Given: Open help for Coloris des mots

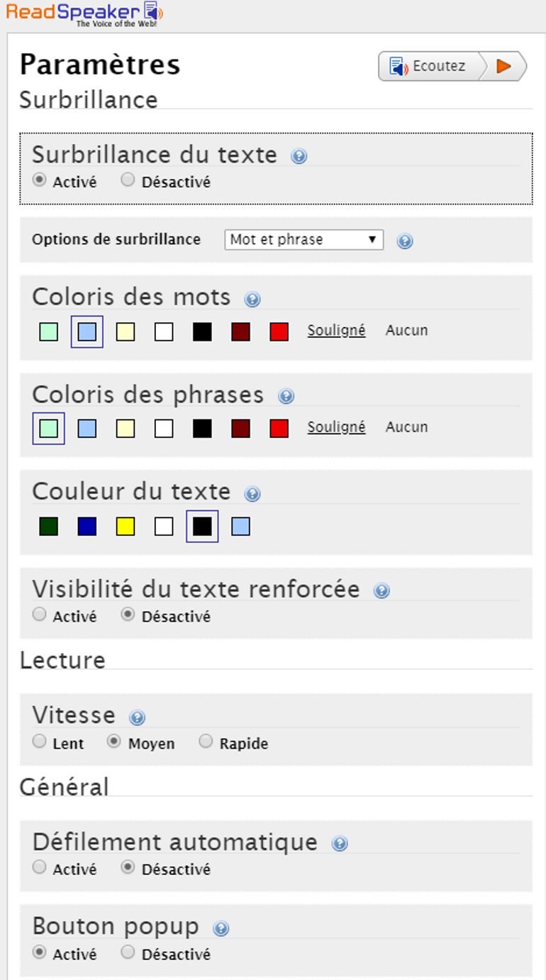Looking at the screenshot, I should click(252, 299).
